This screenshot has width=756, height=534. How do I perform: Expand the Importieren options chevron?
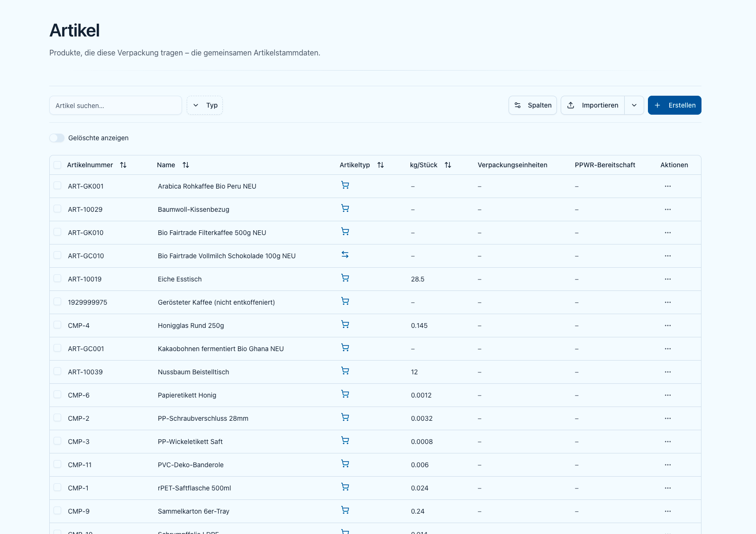coord(634,105)
